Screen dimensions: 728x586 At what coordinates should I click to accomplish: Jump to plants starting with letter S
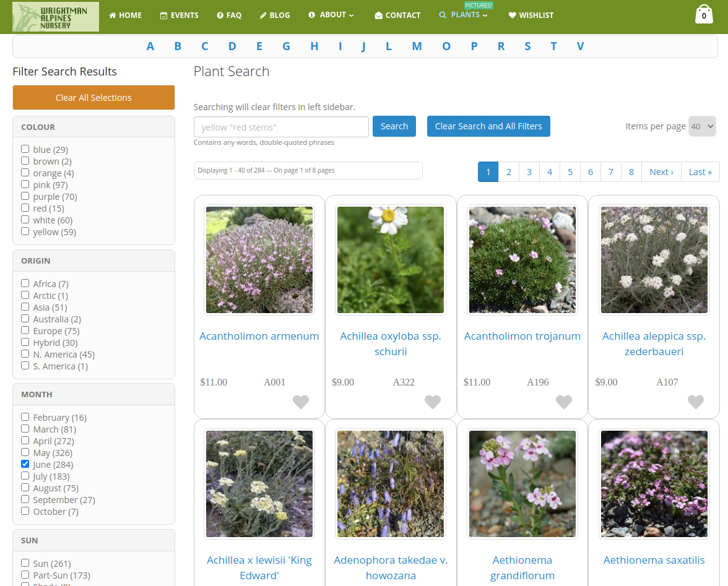click(x=527, y=46)
